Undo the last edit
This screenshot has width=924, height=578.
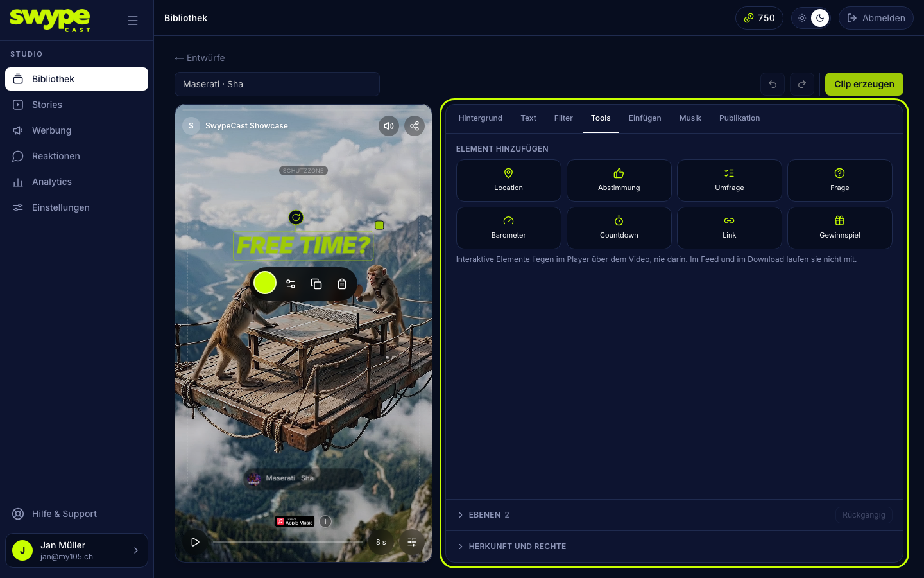[x=773, y=84]
